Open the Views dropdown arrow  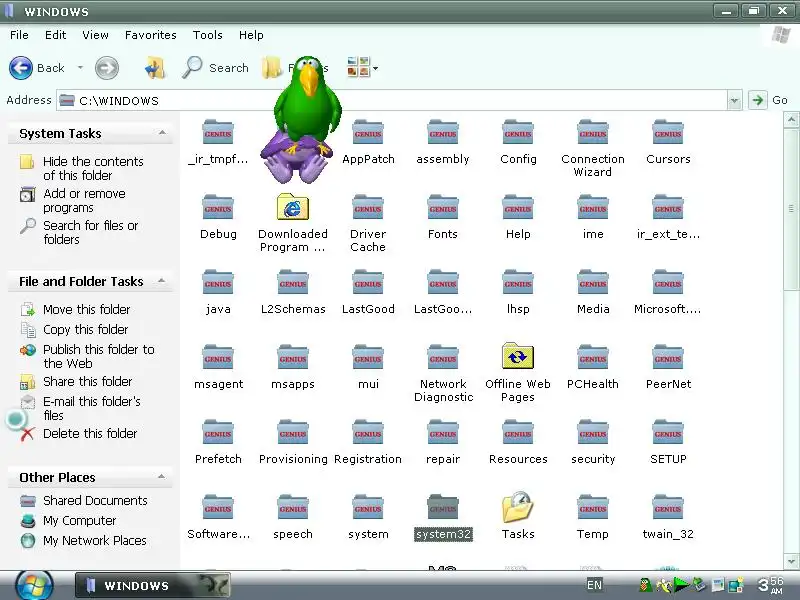[376, 68]
